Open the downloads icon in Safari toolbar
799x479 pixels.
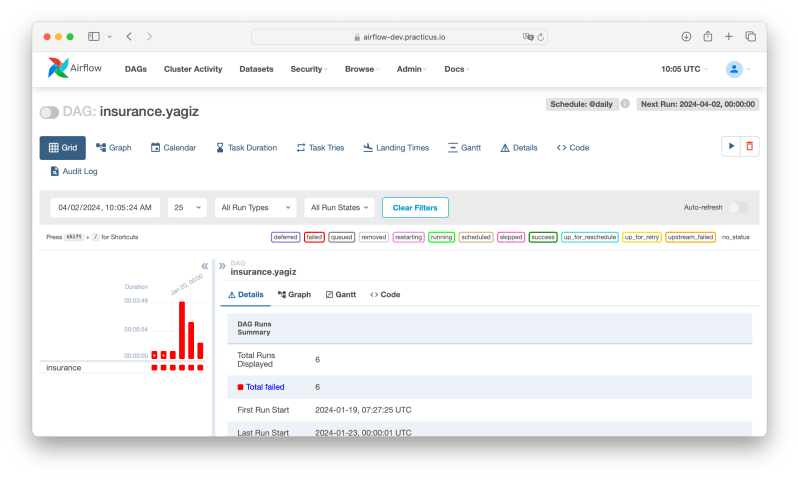686,36
